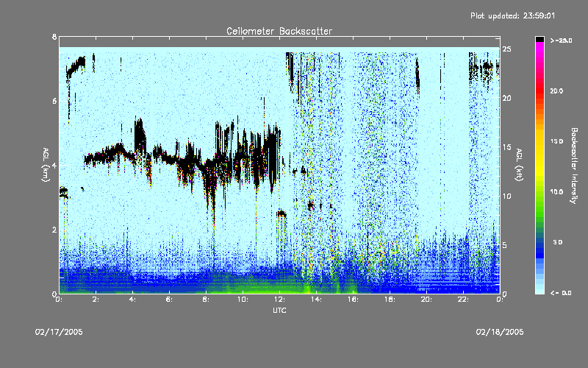Click the 6 km tick label
Image resolution: width=588 pixels, height=368 pixels.
pos(54,101)
